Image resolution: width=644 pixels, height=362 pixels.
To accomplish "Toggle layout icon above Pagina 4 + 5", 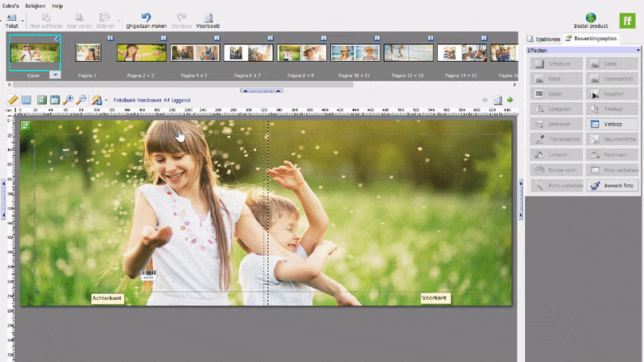I will tap(216, 38).
